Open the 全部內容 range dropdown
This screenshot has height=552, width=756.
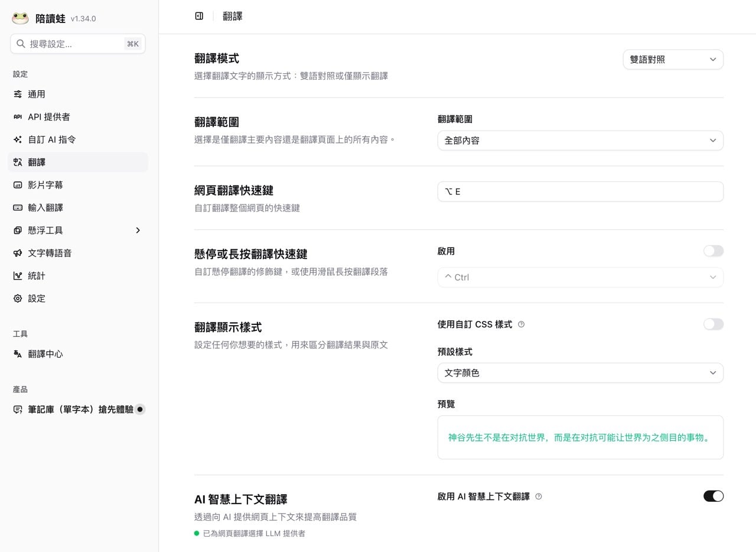(580, 141)
